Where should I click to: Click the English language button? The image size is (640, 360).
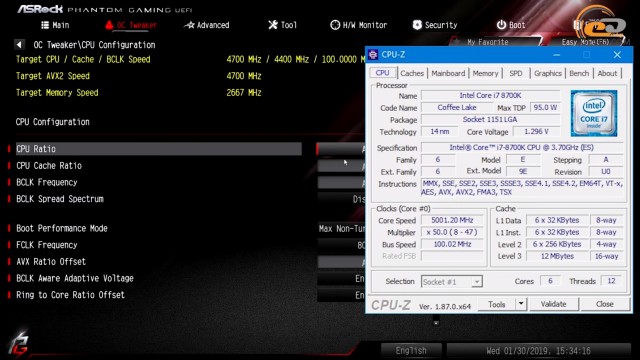411,351
